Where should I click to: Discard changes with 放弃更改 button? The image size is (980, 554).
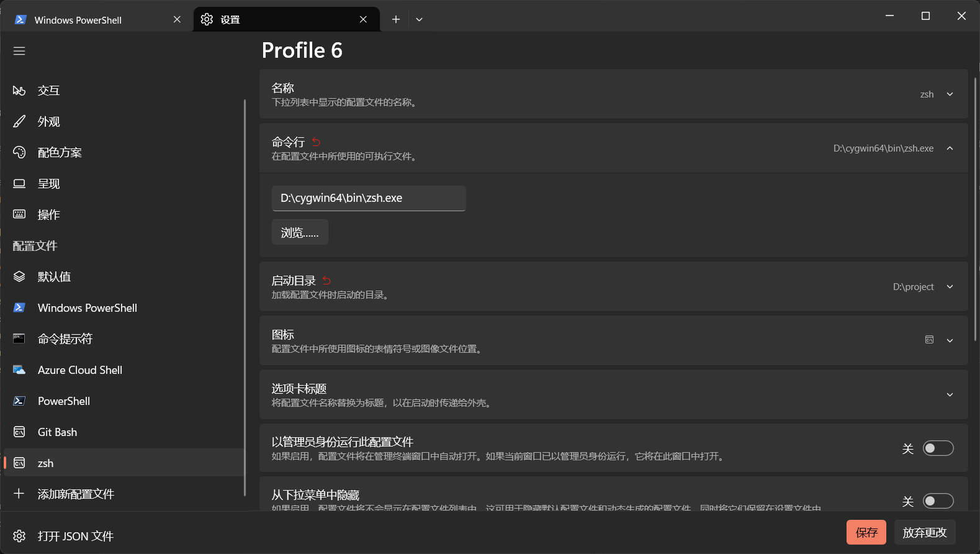(925, 533)
